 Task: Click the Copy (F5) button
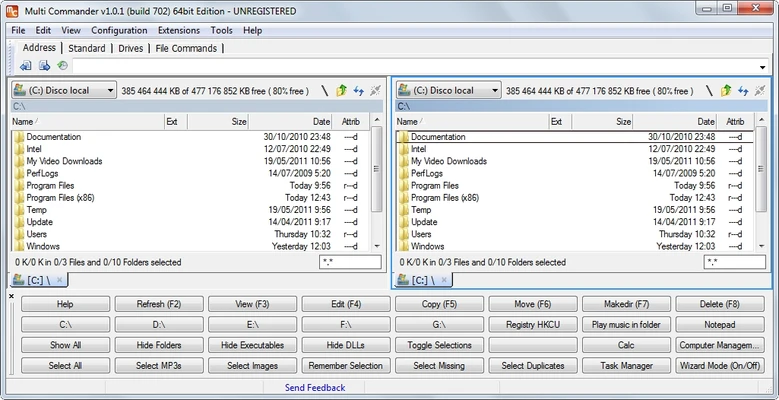439,304
